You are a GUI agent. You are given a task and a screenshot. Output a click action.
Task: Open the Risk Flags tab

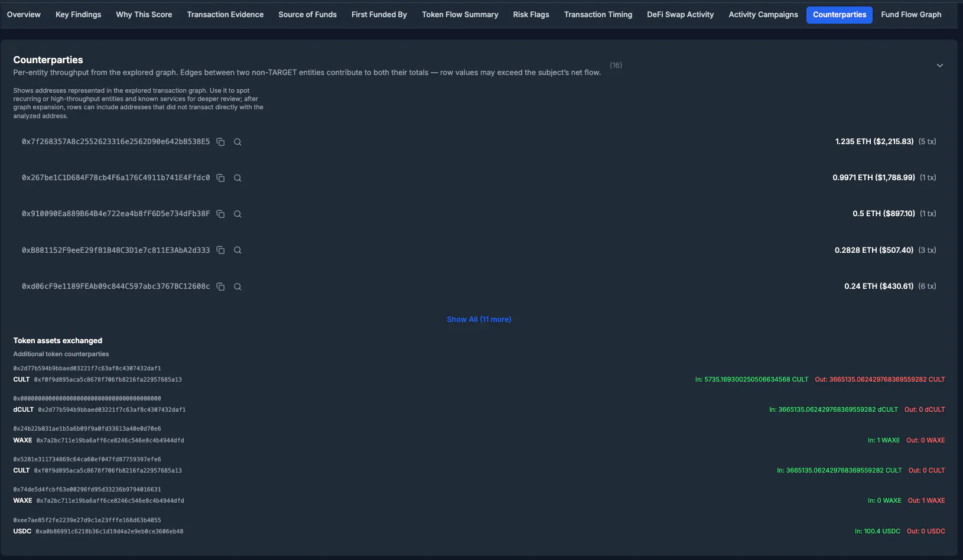point(531,14)
